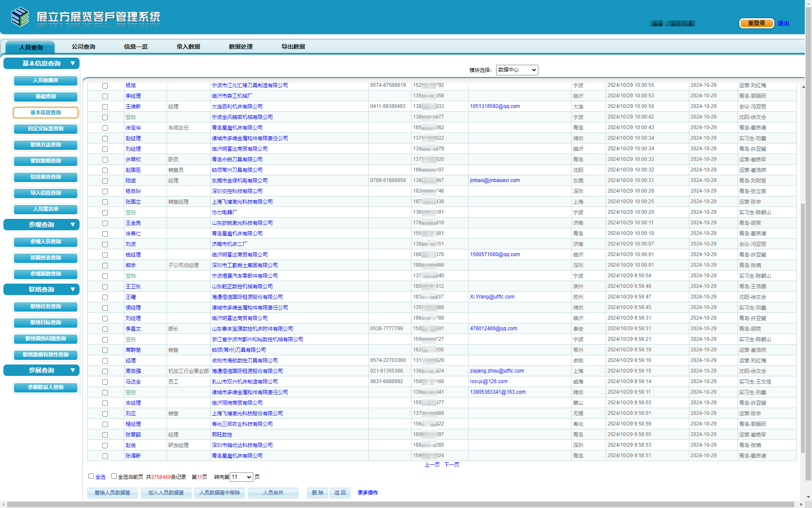The width and height of the screenshot is (812, 508).
Task: Click the 返回 button
Action: click(x=340, y=493)
